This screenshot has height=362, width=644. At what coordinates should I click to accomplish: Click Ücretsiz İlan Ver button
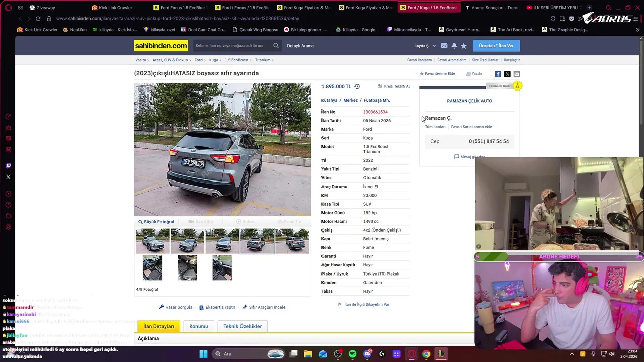coord(496,46)
